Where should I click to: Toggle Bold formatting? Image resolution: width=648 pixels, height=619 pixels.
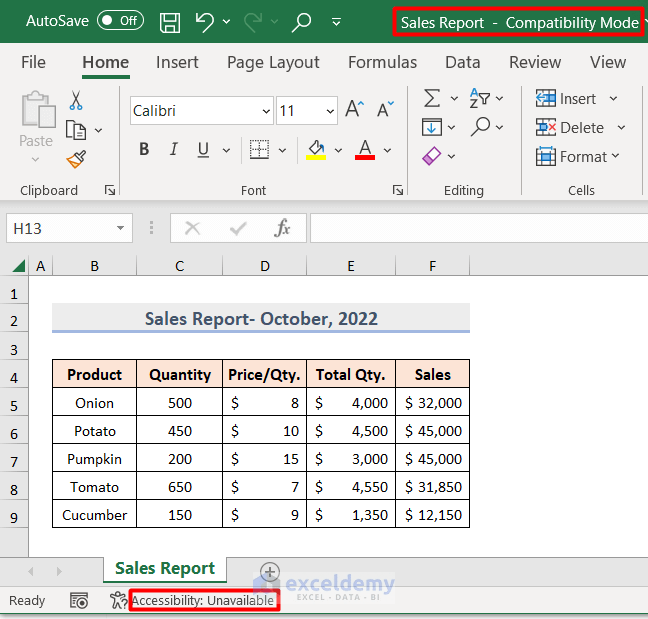point(144,149)
